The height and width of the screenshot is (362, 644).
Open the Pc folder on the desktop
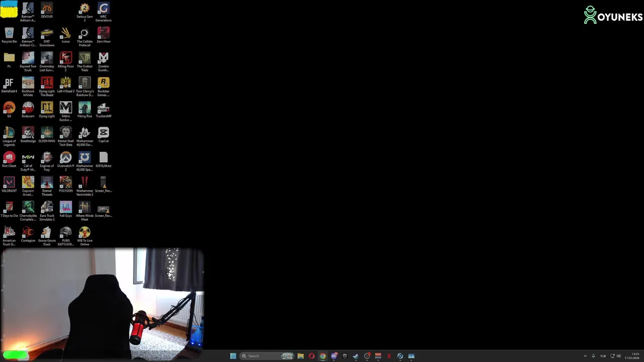point(9,60)
